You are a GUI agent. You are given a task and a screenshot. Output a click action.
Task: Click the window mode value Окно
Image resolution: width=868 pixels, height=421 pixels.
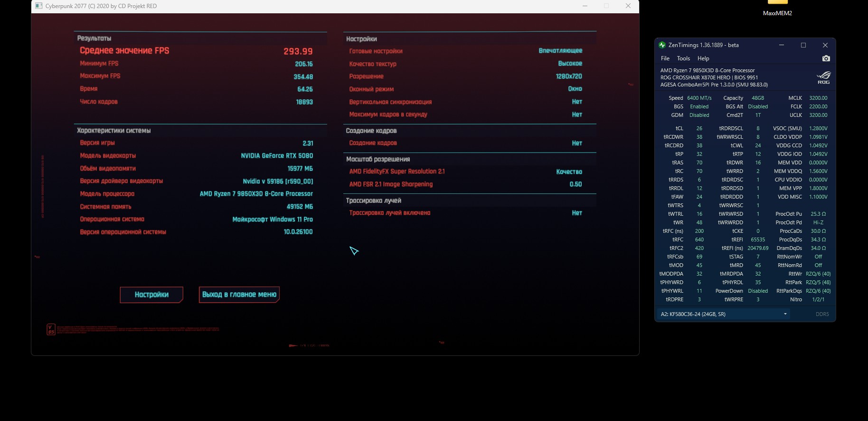575,89
